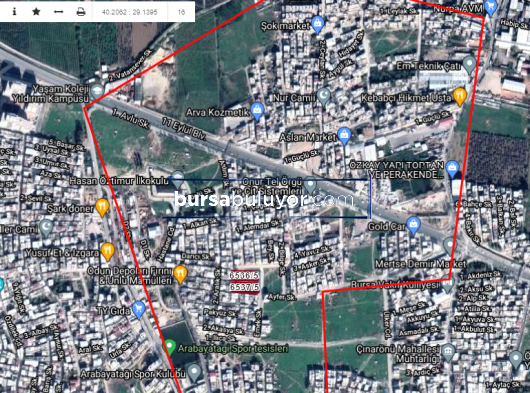Click the Arabayatağı Spor tesisleri green pin
This screenshot has height=393, width=530.
(x=170, y=347)
